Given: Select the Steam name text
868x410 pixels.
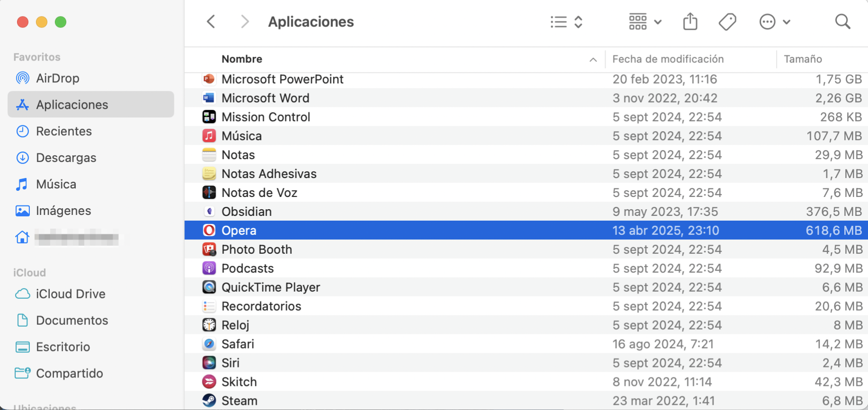Looking at the screenshot, I should click(x=239, y=401).
